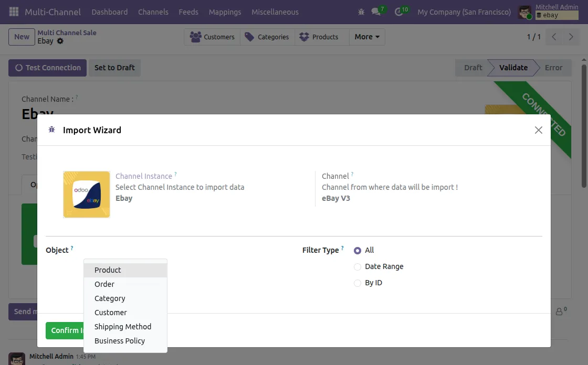Image resolution: width=588 pixels, height=365 pixels.
Task: Click the '1 / 1' pager counter
Action: pos(533,37)
